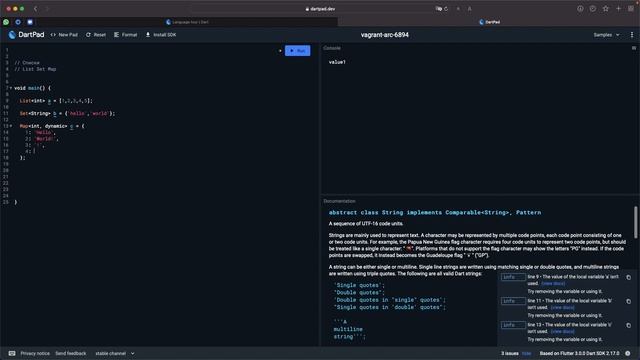Click line 9 issue text
This screenshot has height=360, width=640.
click(573, 280)
